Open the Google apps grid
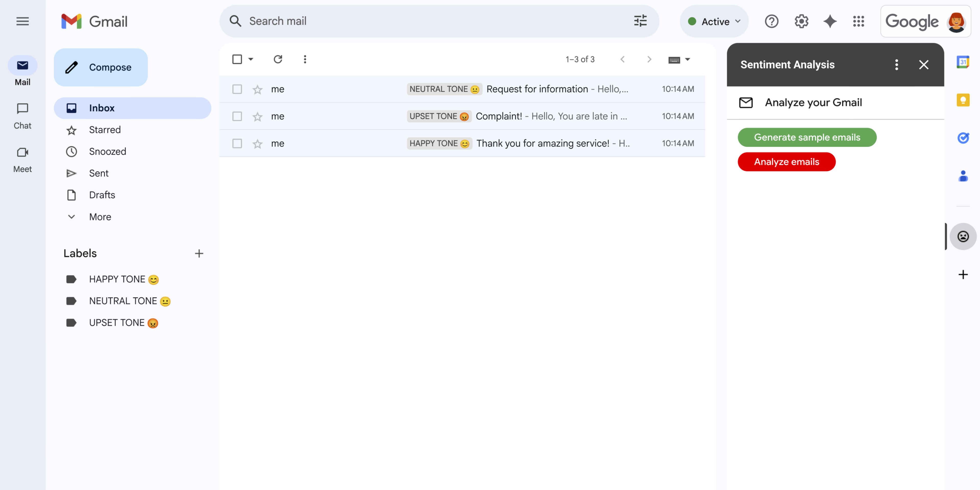980x490 pixels. [x=859, y=22]
